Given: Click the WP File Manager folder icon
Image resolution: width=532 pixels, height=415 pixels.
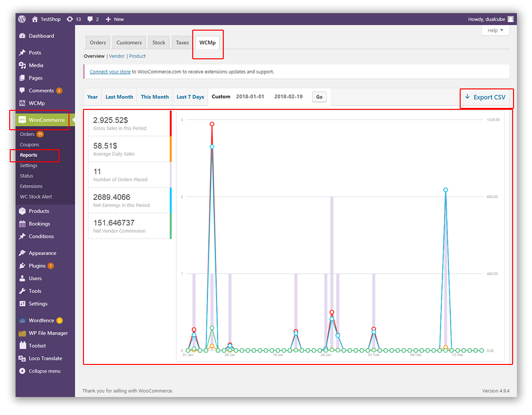Looking at the screenshot, I should tap(22, 333).
